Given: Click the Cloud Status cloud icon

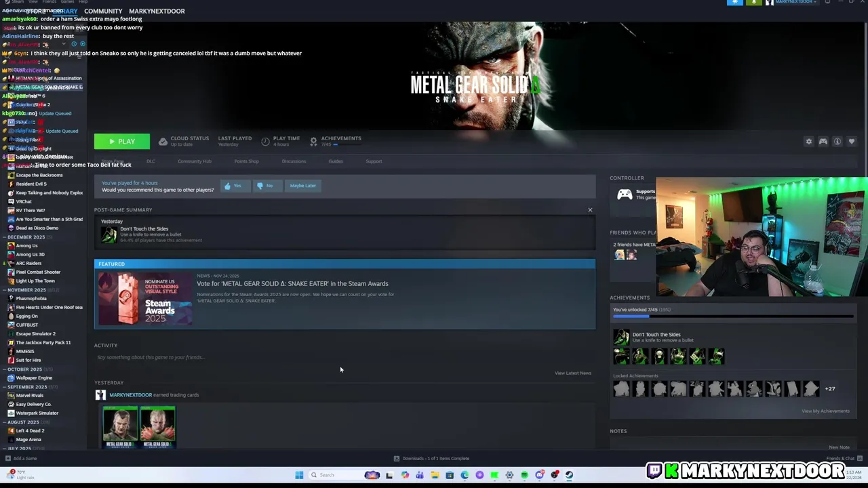Looking at the screenshot, I should click(x=163, y=141).
